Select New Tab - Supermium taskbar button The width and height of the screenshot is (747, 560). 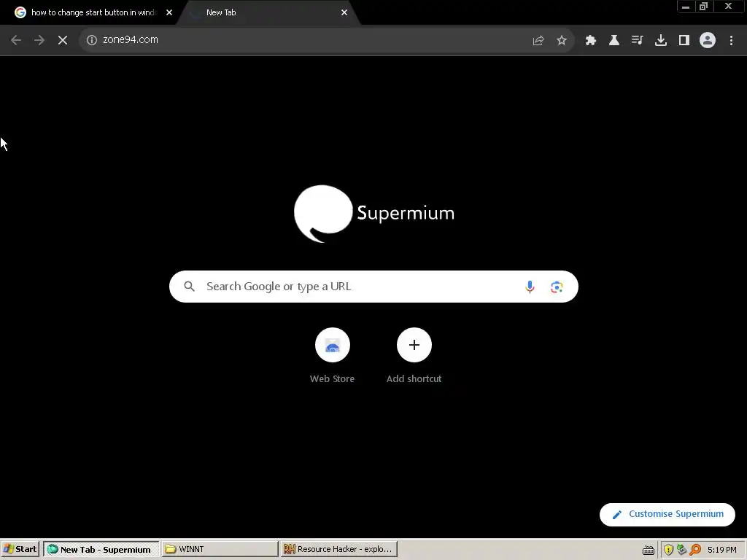pos(101,549)
